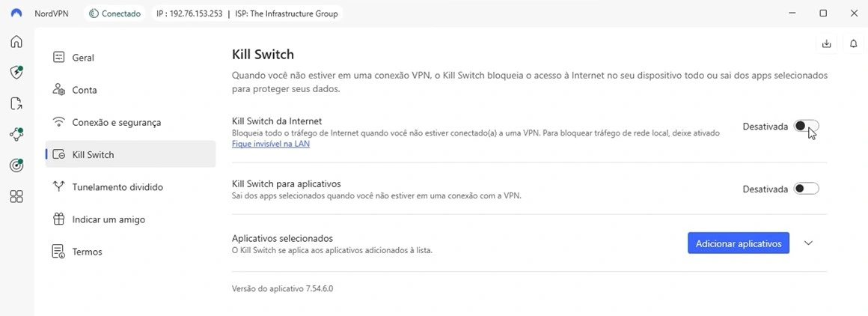Expand the Aplicativos selecionados chevron
Screen dimensions: 868x316
pyautogui.click(x=808, y=243)
